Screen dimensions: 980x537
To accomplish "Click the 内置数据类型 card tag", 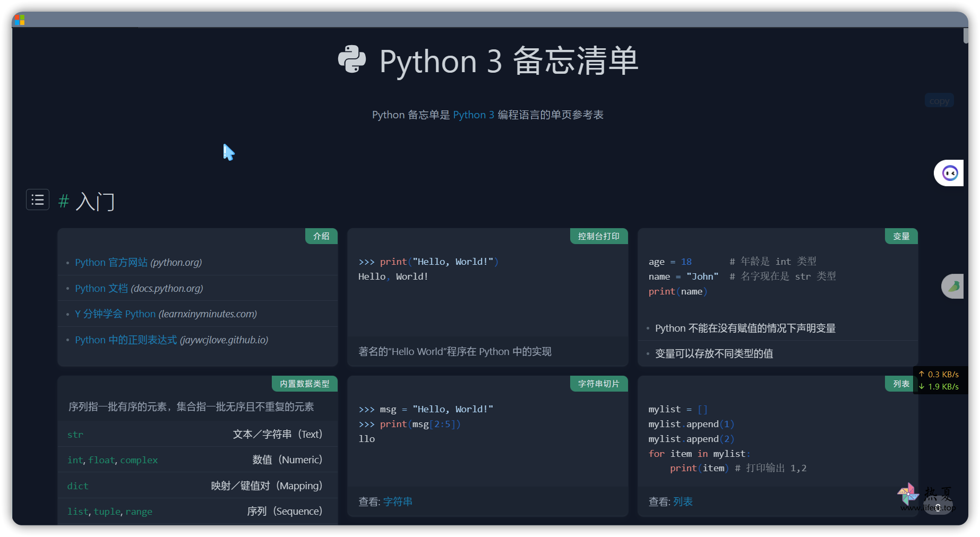I will coord(305,384).
